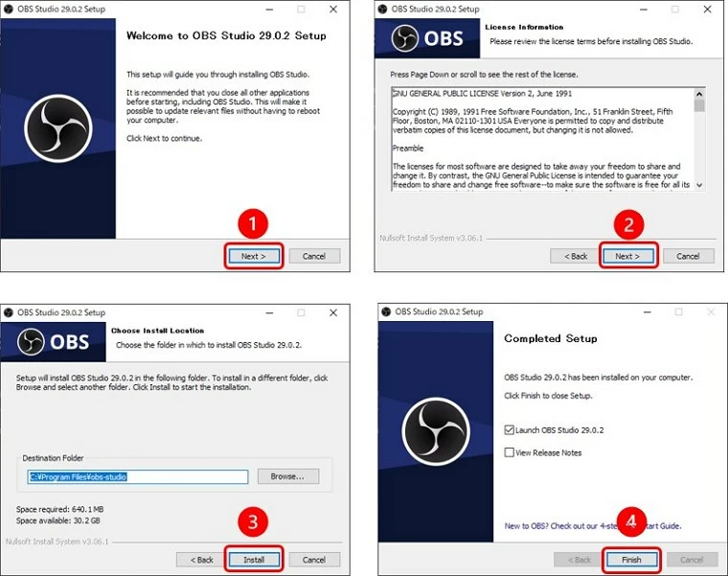Minimize the Completed Setup window
Image resolution: width=728 pixels, height=576 pixels.
648,311
